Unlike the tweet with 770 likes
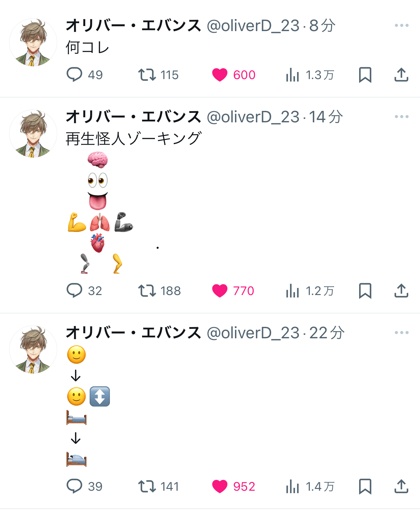The width and height of the screenshot is (420, 512). (220, 291)
